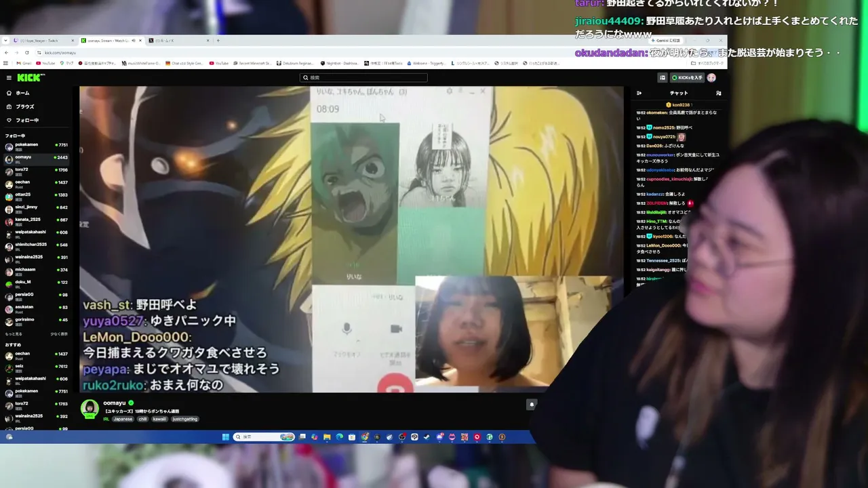Click the icon left of KICKsを入手
Viewport: 868px width, 488px height.
point(663,78)
